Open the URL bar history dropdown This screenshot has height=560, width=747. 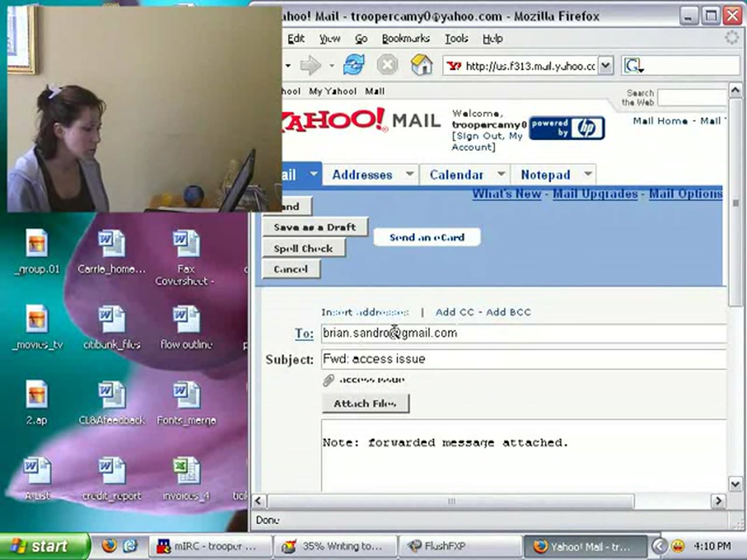pyautogui.click(x=606, y=65)
